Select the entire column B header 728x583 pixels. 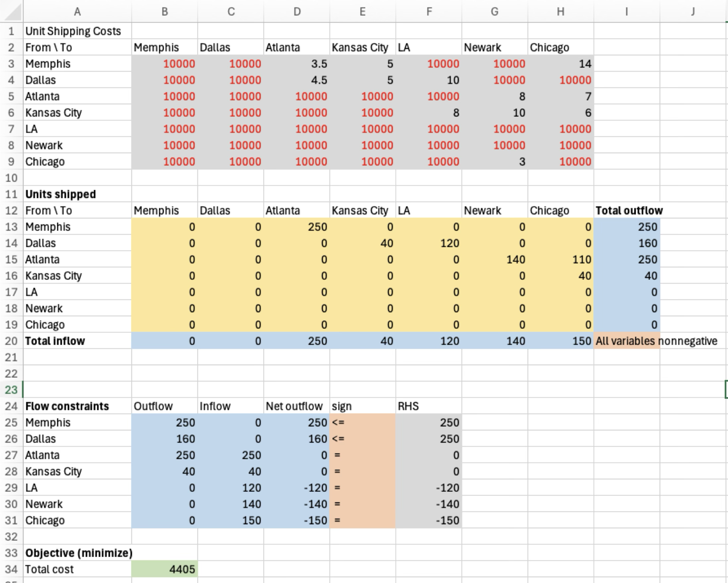pos(165,12)
